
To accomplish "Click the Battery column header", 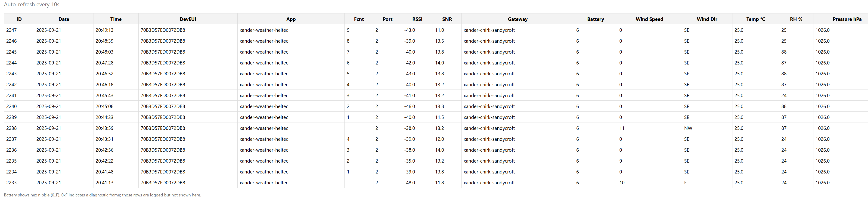I will pyautogui.click(x=595, y=19).
